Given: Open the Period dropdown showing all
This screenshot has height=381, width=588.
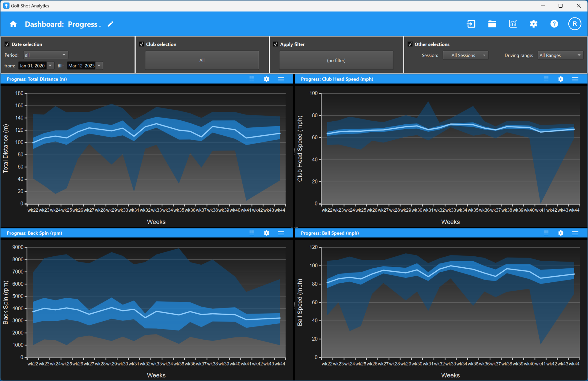Looking at the screenshot, I should point(45,55).
